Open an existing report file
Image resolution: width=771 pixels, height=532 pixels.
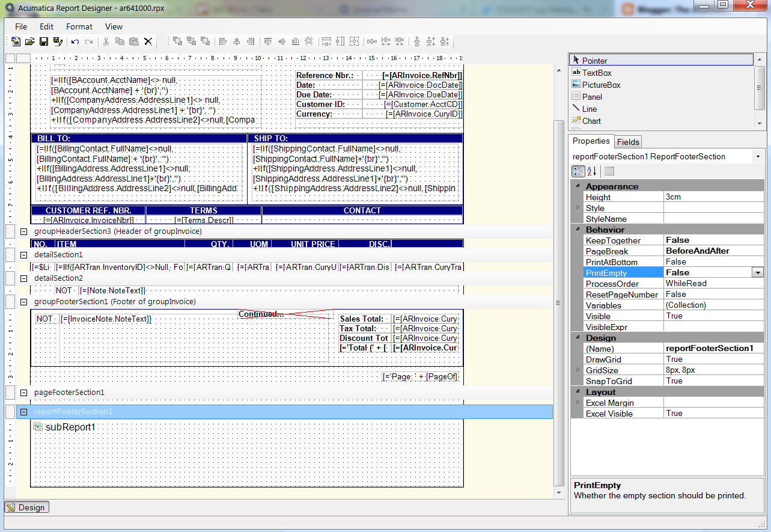29,41
